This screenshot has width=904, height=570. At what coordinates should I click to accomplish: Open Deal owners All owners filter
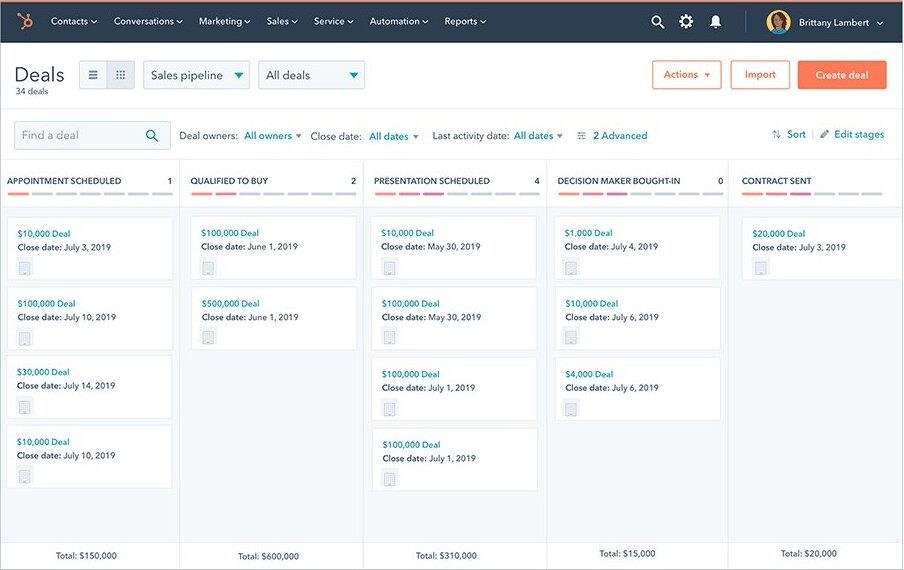(x=273, y=136)
